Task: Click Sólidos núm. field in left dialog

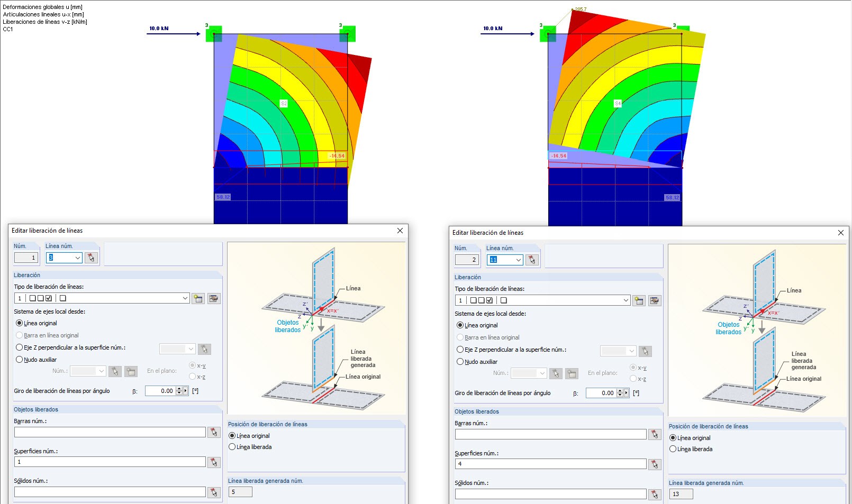Action: click(110, 492)
